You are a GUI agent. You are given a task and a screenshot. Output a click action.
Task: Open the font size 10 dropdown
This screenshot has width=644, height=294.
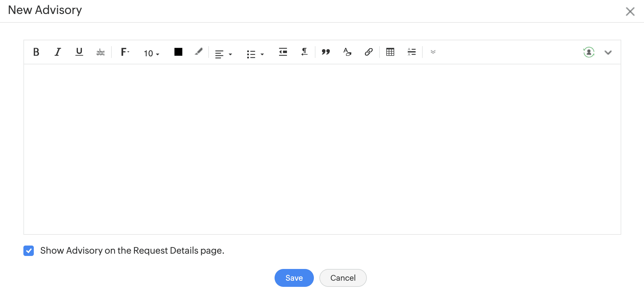point(151,53)
